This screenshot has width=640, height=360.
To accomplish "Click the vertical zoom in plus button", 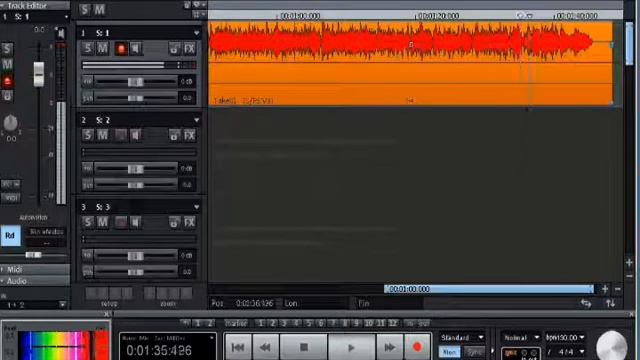I will click(x=629, y=262).
